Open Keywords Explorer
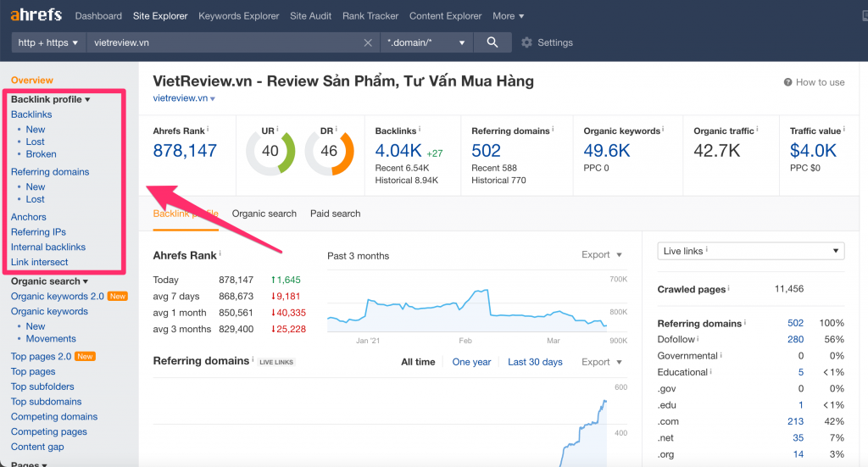868x467 pixels. [238, 16]
